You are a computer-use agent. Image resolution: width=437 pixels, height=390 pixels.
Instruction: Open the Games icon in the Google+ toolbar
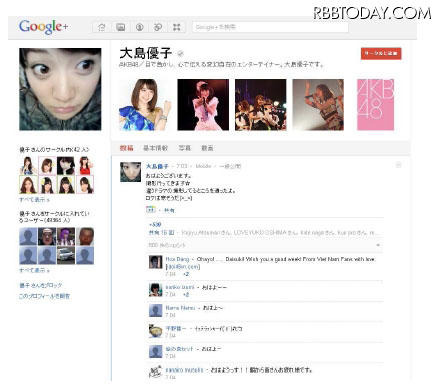(x=177, y=27)
